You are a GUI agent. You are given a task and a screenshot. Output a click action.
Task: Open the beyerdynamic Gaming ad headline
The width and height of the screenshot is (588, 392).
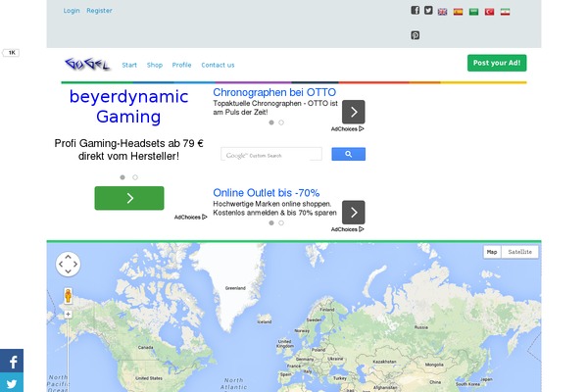(128, 107)
